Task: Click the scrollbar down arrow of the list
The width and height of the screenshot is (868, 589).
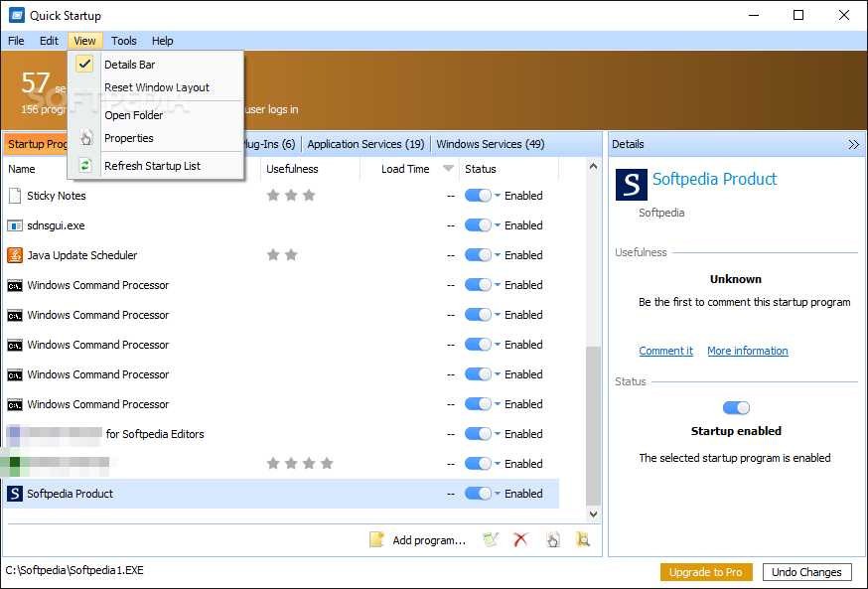Action: point(593,514)
